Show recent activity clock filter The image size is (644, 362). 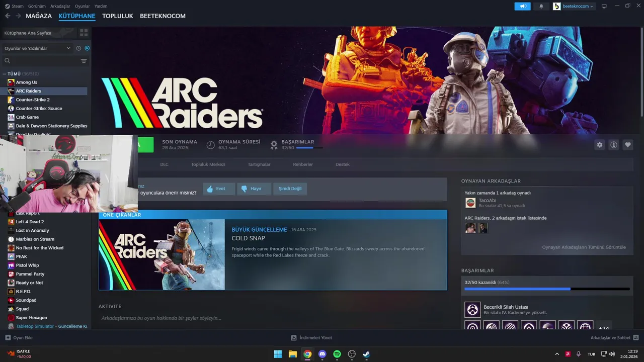click(78, 48)
